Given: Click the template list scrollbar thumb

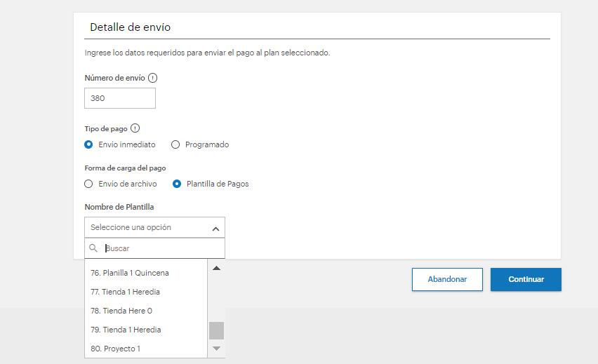Looking at the screenshot, I should (x=216, y=330).
